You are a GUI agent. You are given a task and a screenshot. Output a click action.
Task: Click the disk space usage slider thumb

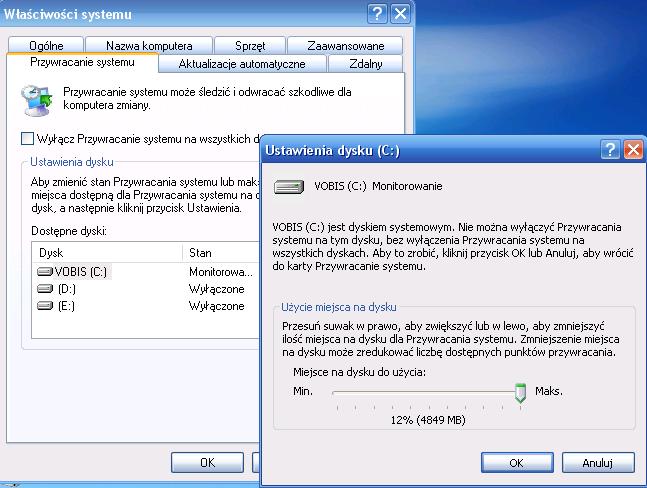tap(520, 393)
